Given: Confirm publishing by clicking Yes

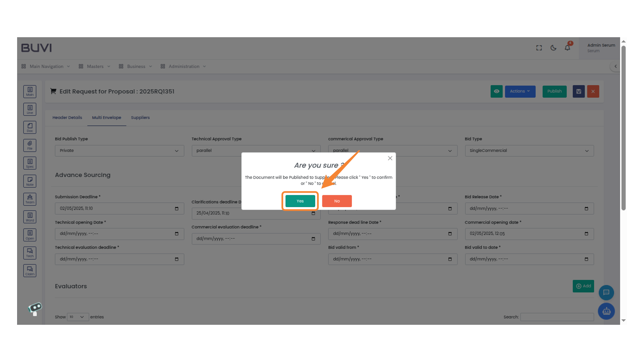Looking at the screenshot, I should click(x=300, y=201).
